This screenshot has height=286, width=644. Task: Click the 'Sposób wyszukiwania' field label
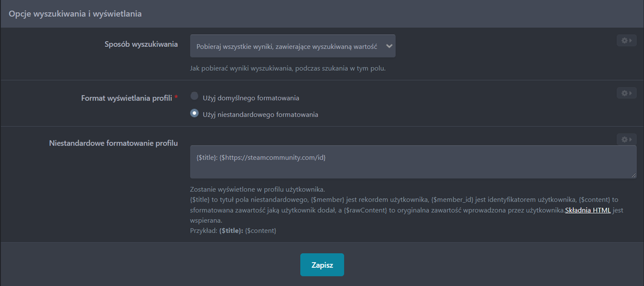pos(141,44)
